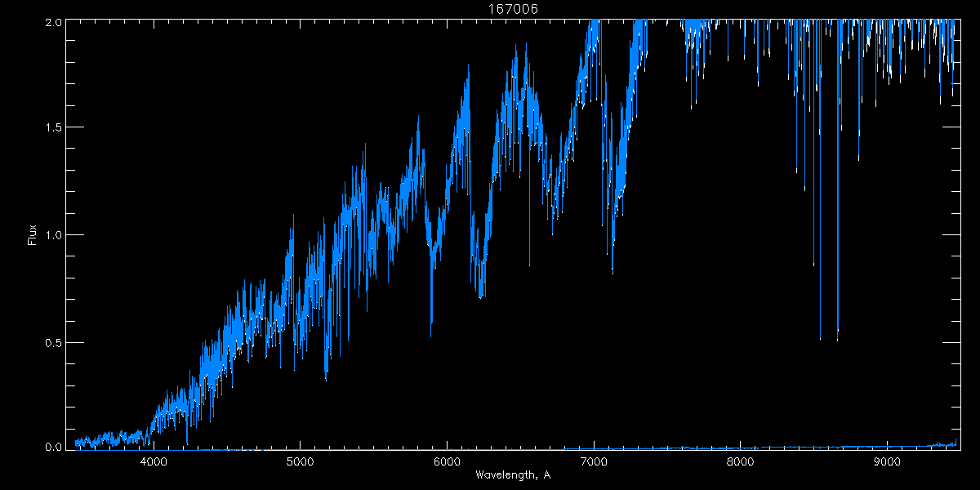Click the Flux axis label
This screenshot has height=490, width=980.
(33, 234)
